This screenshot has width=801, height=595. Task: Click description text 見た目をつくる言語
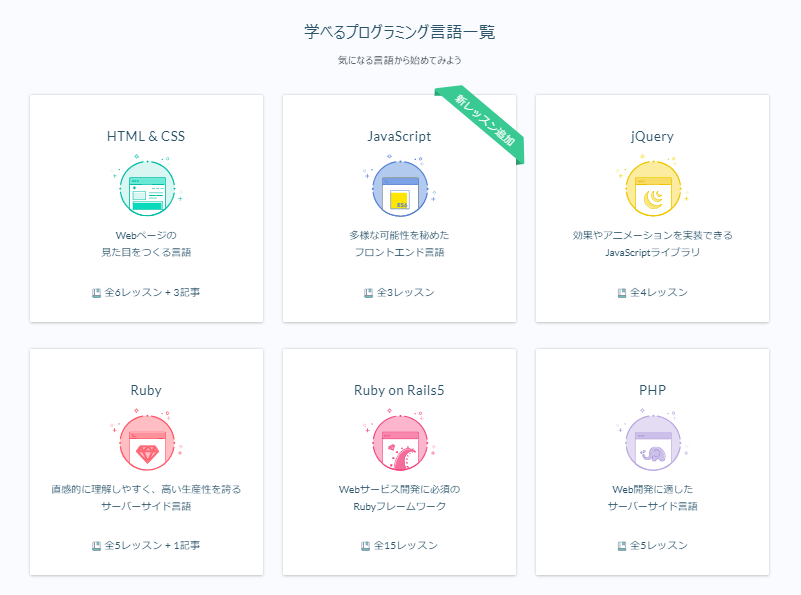click(x=146, y=252)
